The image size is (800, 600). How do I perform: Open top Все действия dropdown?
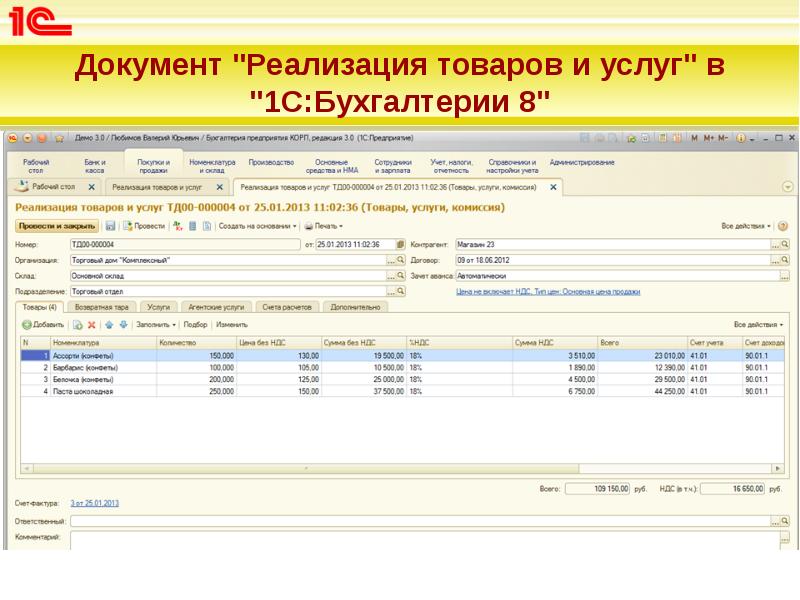746,226
